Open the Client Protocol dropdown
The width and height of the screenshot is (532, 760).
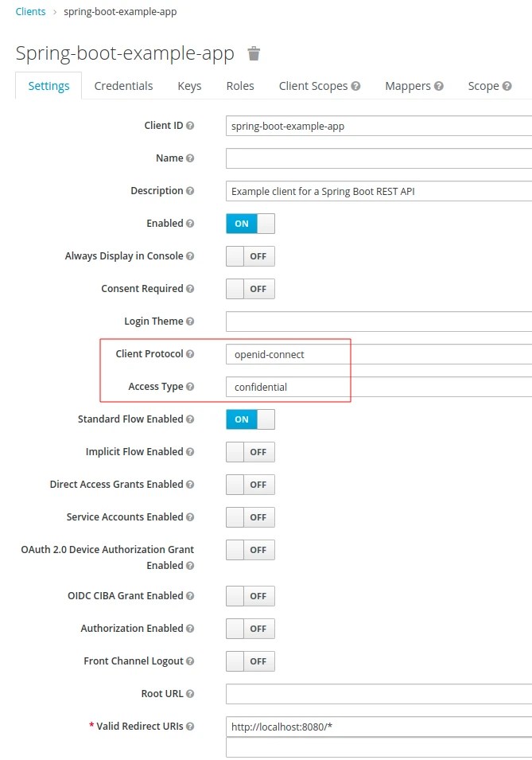[x=286, y=354]
